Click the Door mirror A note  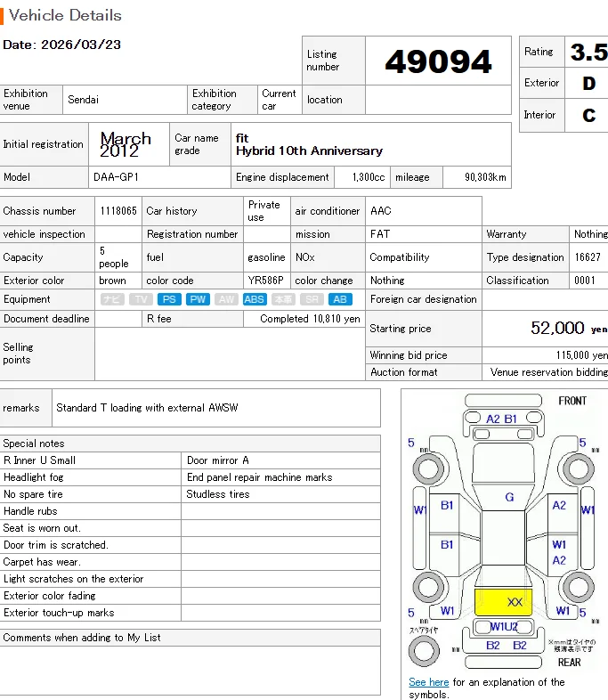(x=218, y=460)
